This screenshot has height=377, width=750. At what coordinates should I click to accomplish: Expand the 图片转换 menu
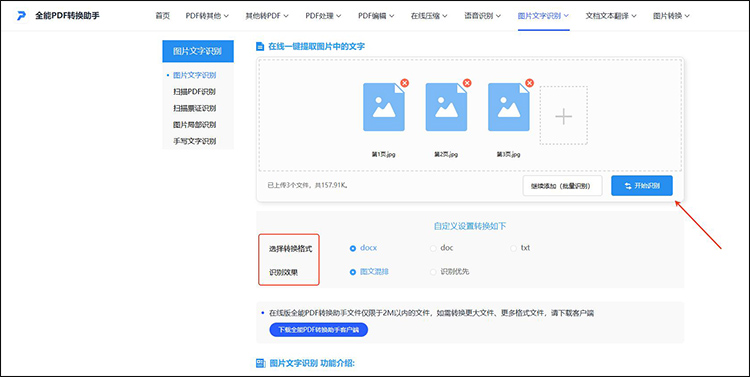coord(672,16)
